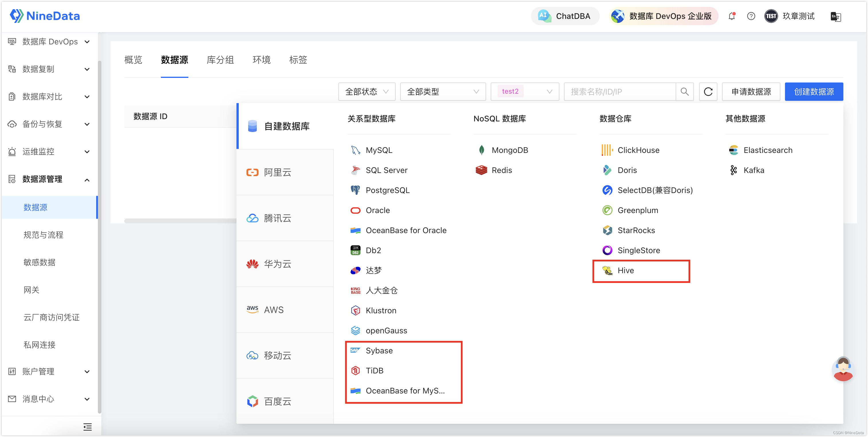Click the ChatDBA AI assistant icon
868x437 pixels.
(545, 16)
